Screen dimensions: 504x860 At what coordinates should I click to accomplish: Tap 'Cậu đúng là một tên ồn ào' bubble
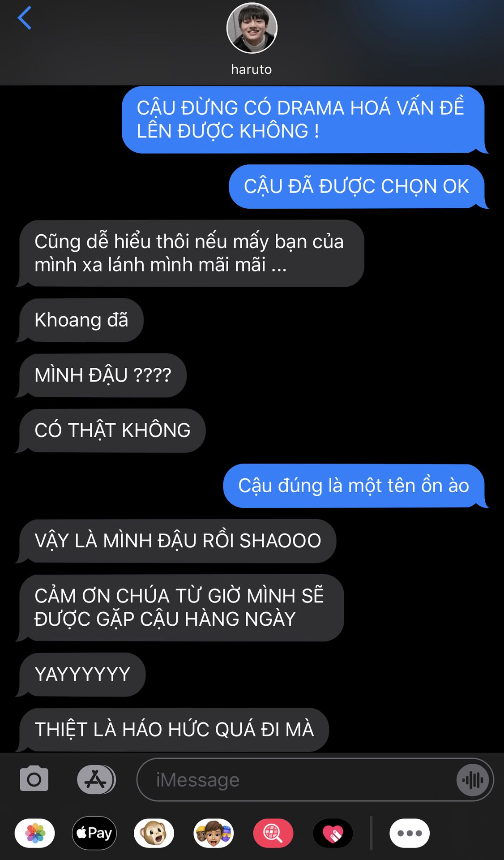[x=355, y=486]
